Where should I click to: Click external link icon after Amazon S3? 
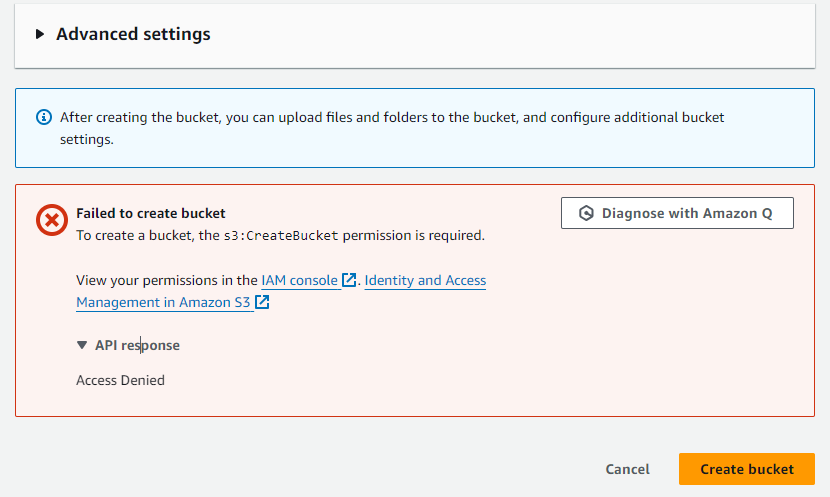263,302
